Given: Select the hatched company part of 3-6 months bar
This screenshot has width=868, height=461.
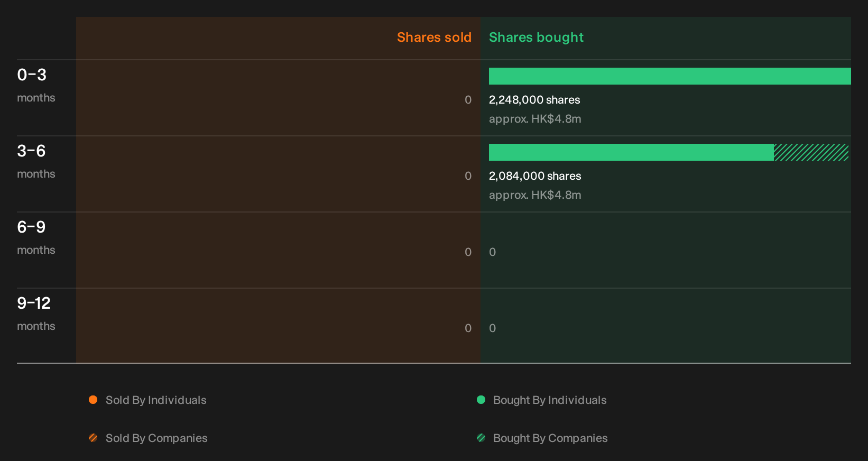Looking at the screenshot, I should (x=811, y=152).
